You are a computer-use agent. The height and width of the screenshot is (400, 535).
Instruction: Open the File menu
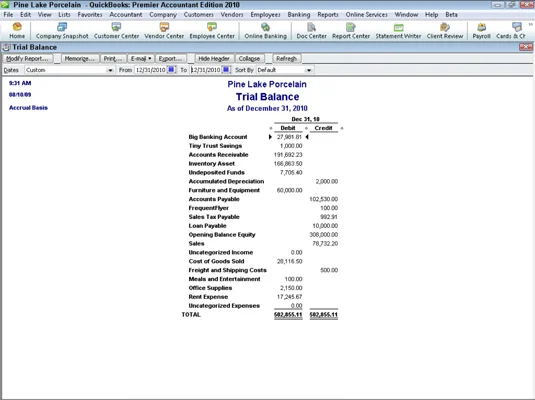coord(8,15)
